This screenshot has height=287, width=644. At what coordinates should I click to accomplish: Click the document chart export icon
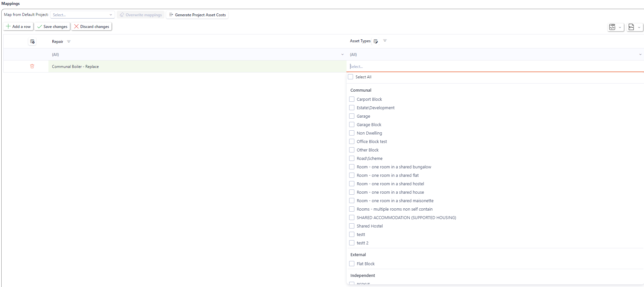(x=631, y=27)
